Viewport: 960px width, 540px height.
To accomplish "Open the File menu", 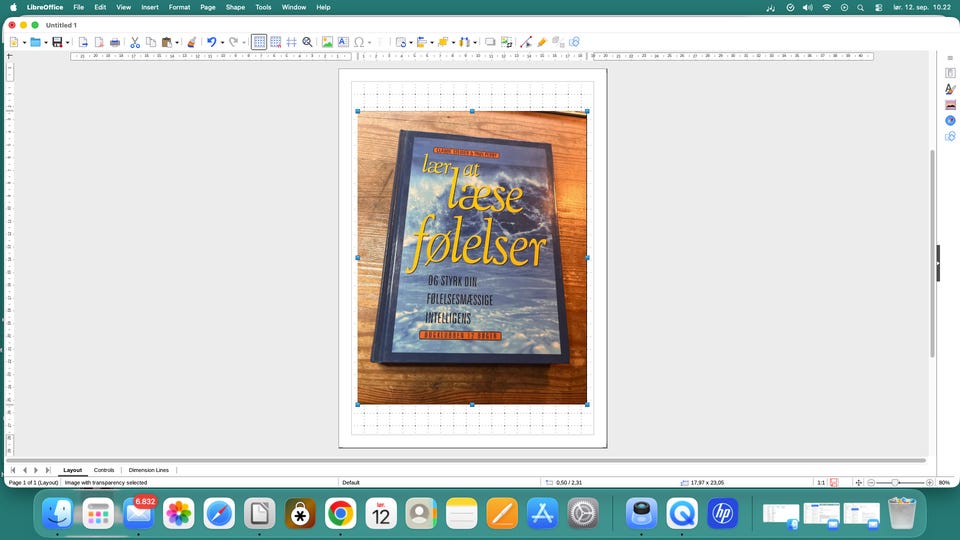I will click(x=78, y=7).
